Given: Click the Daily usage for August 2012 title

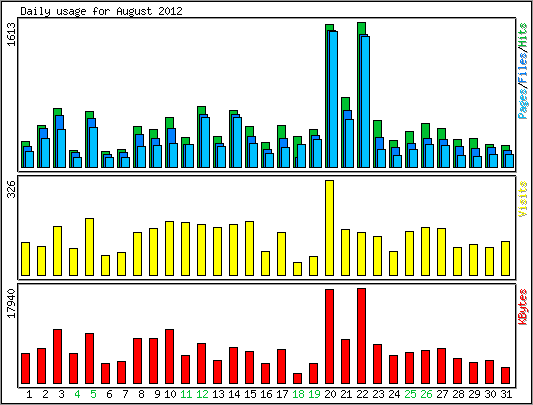Looking at the screenshot, I should 101,11.
